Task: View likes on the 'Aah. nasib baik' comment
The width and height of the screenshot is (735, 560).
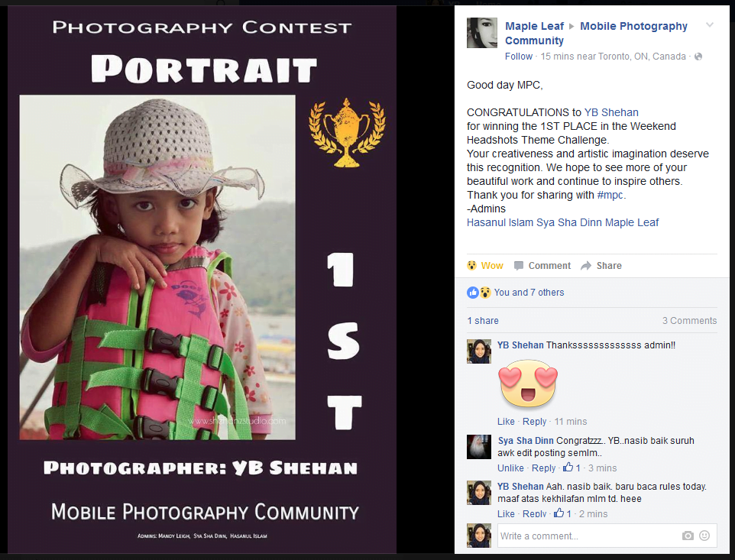Action: pos(562,513)
